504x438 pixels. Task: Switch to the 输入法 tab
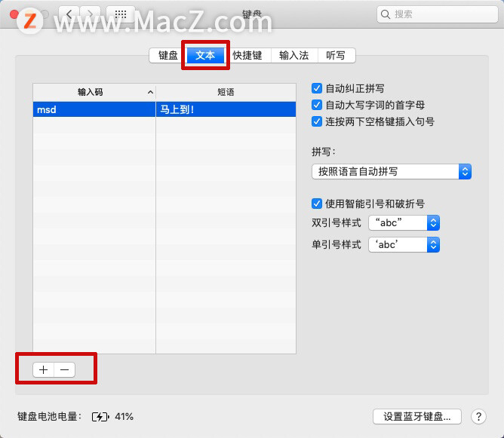tap(294, 55)
